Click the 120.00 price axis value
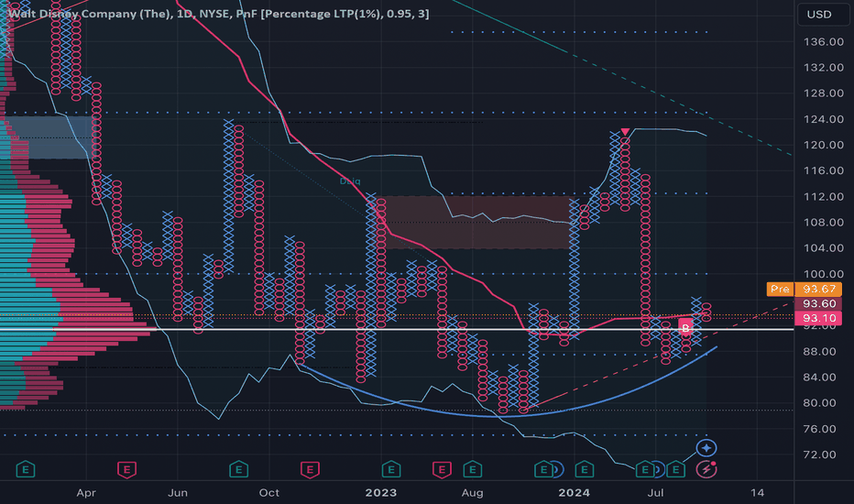 click(823, 145)
